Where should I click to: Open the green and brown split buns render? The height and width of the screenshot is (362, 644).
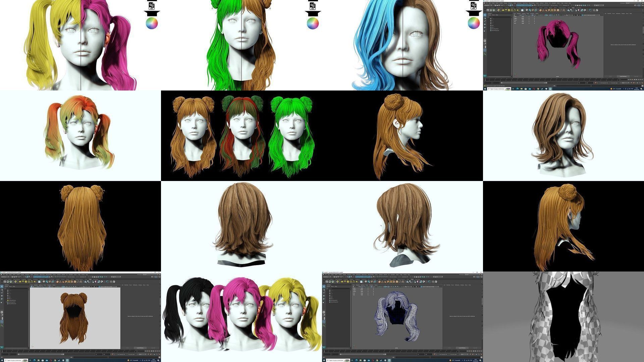click(241, 45)
